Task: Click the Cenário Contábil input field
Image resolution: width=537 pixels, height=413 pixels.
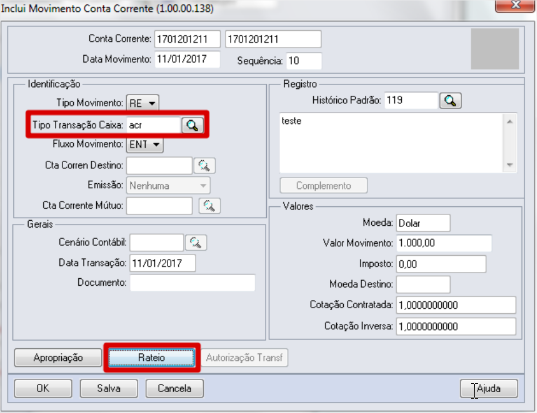Action: [x=157, y=243]
